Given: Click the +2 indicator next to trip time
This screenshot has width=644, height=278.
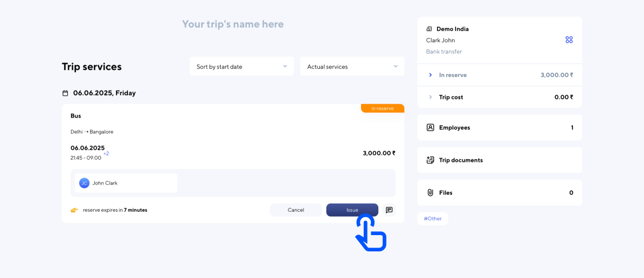Looking at the screenshot, I should [106, 154].
